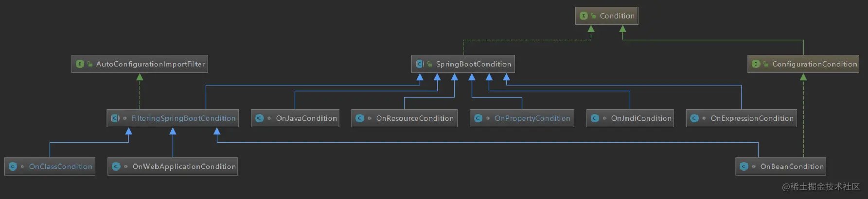868x199 pixels.
Task: Click the OnWebApplicationCondition class icon
Action: (116, 166)
